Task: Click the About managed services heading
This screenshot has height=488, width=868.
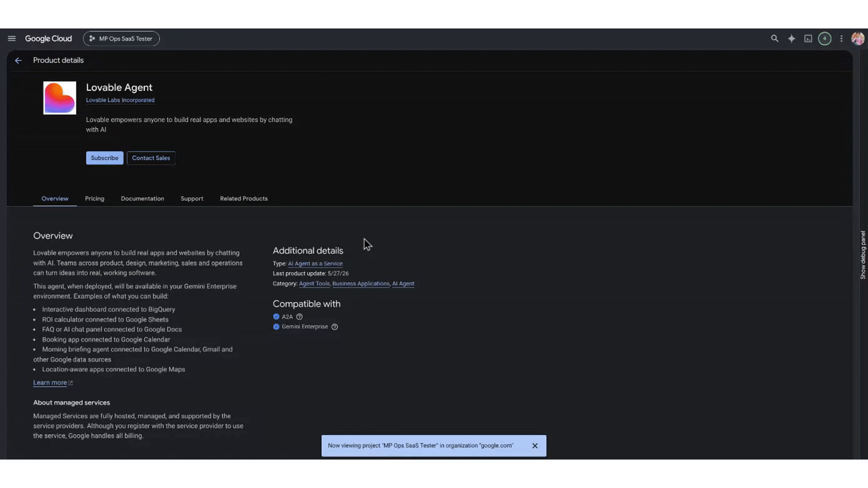Action: point(71,403)
